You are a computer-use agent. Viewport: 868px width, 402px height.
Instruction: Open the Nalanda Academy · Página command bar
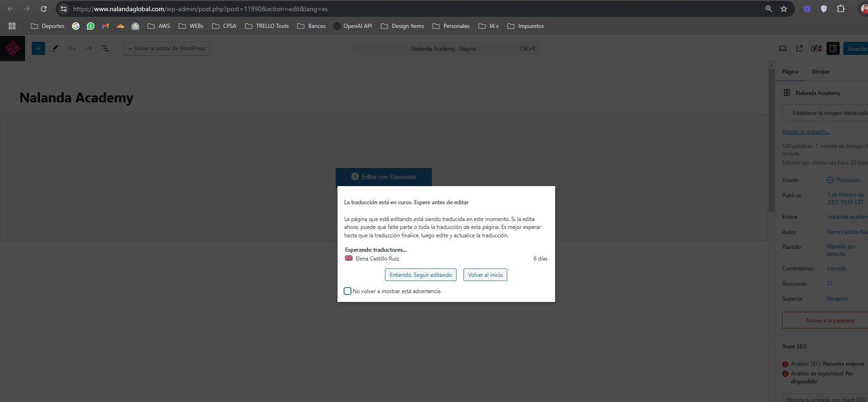[x=446, y=49]
